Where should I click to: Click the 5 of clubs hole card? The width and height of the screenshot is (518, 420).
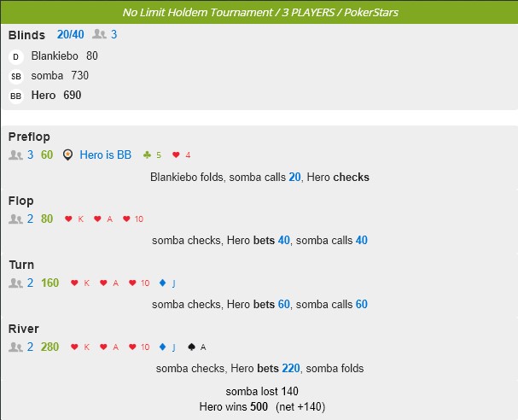(152, 155)
